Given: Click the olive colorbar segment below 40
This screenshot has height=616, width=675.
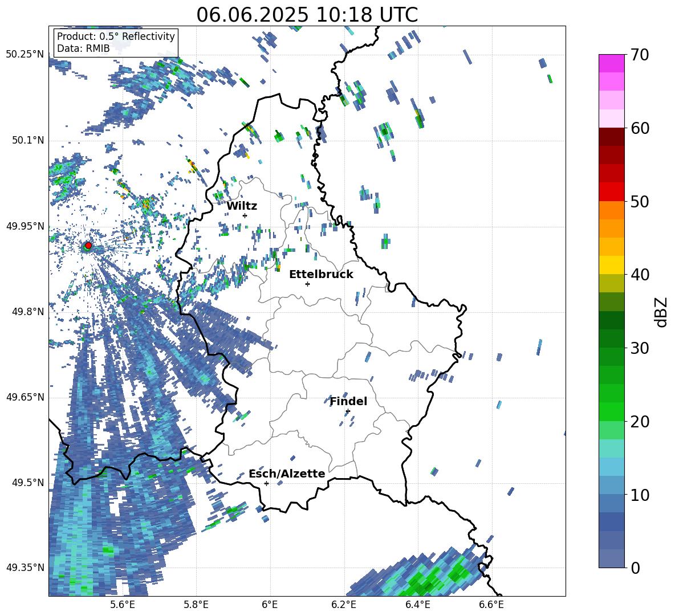Looking at the screenshot, I should point(611,283).
